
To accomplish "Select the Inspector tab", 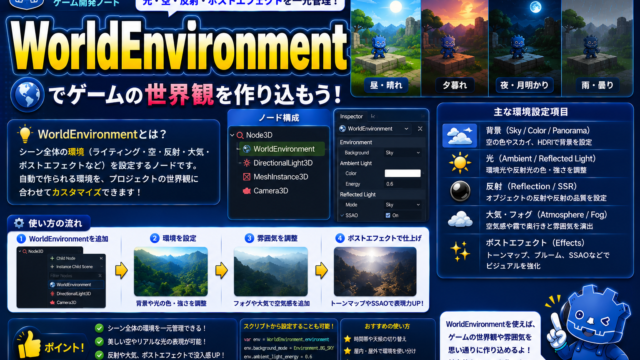I will tap(351, 116).
